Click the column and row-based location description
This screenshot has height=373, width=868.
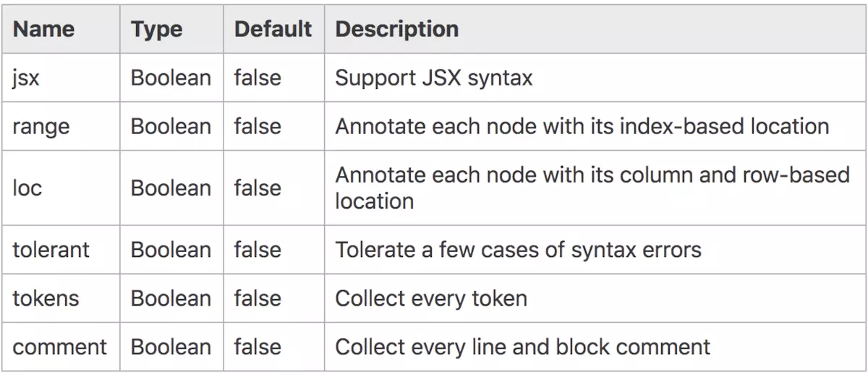pyautogui.click(x=592, y=188)
